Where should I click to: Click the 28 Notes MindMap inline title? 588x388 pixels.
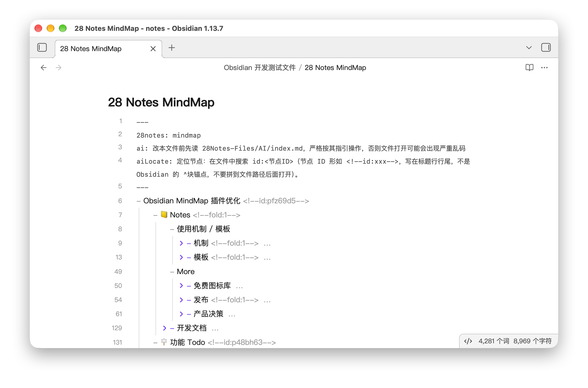click(161, 102)
